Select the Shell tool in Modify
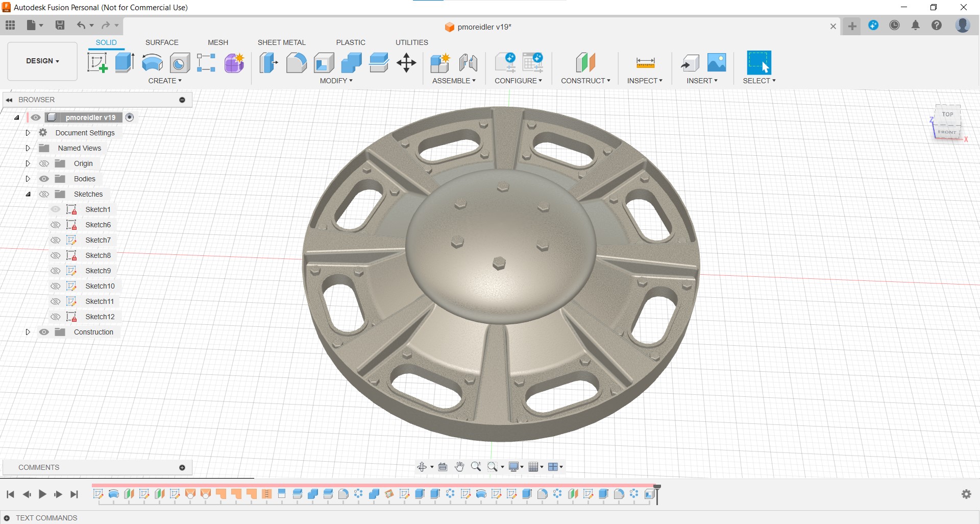The image size is (980, 524). [324, 63]
